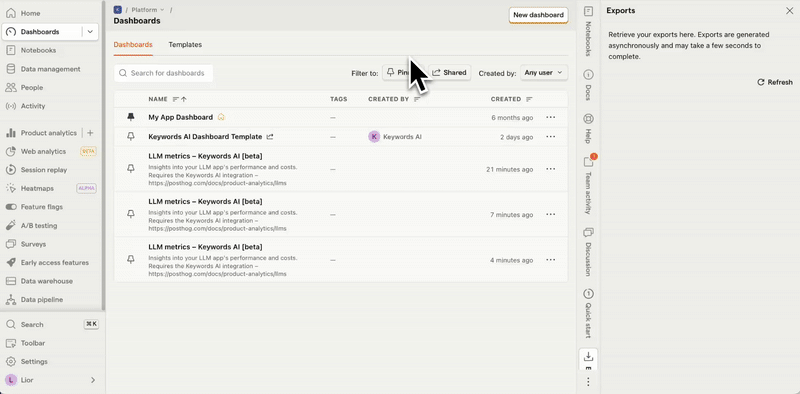Screen dimensions: 800x394
Task: Open Search in the sidebar
Action: point(32,325)
